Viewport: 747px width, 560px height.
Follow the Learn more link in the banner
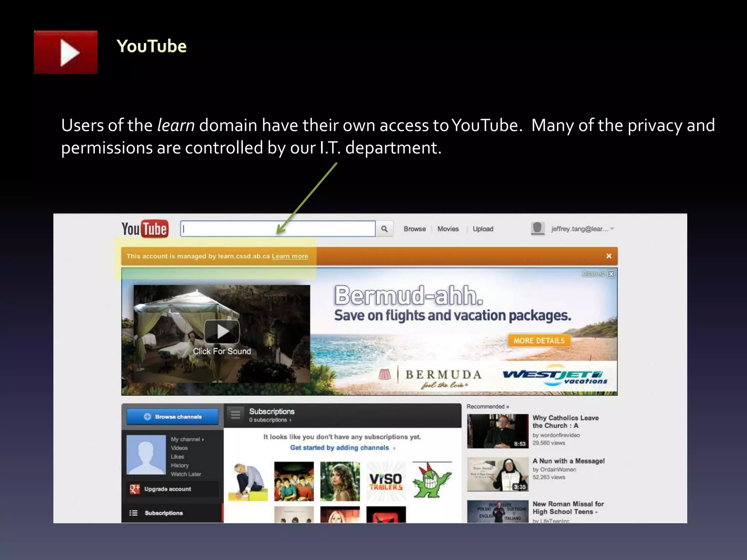290,256
